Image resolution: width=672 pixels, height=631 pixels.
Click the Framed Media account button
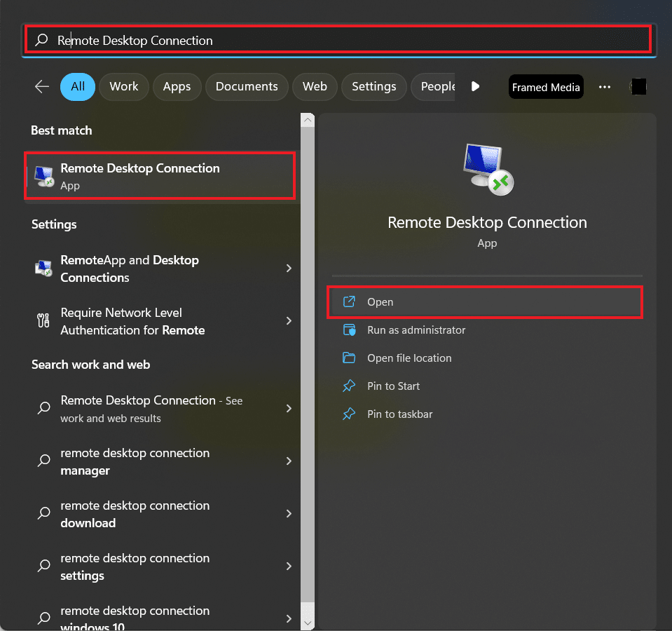tap(546, 87)
